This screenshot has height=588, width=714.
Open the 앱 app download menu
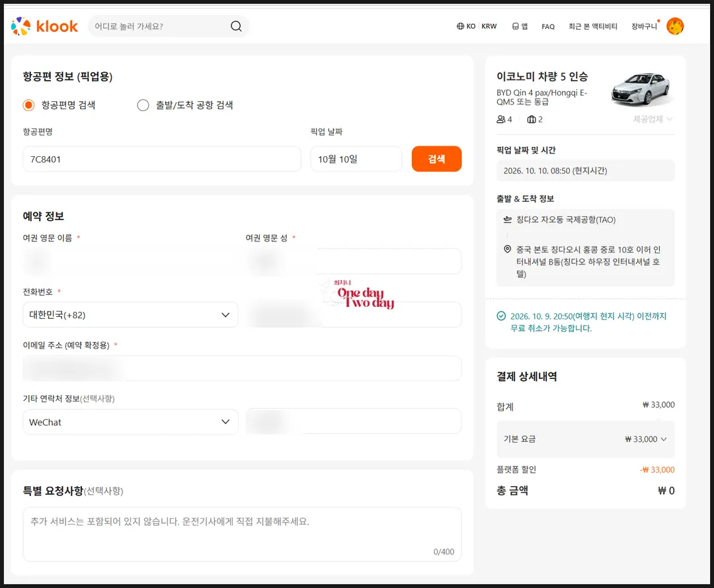click(x=520, y=26)
